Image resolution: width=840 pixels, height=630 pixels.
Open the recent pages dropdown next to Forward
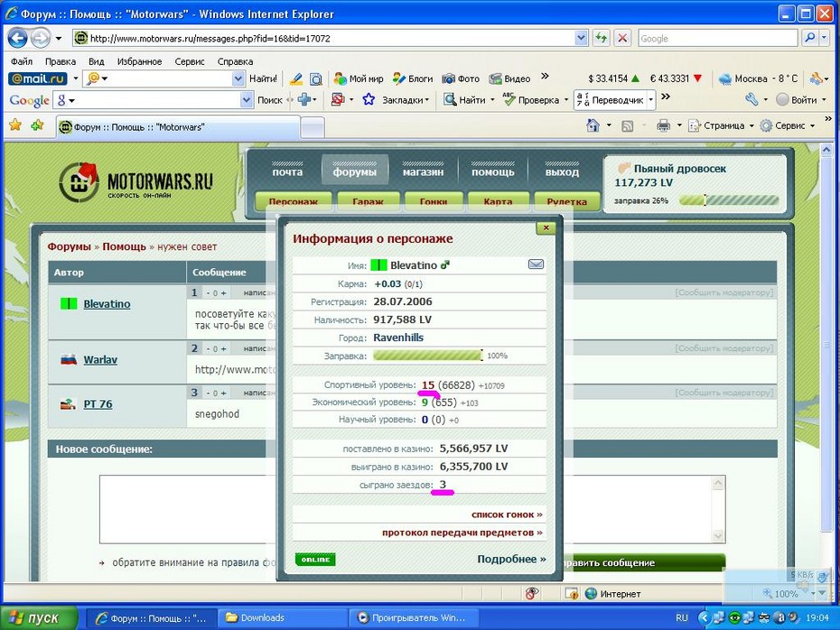59,39
